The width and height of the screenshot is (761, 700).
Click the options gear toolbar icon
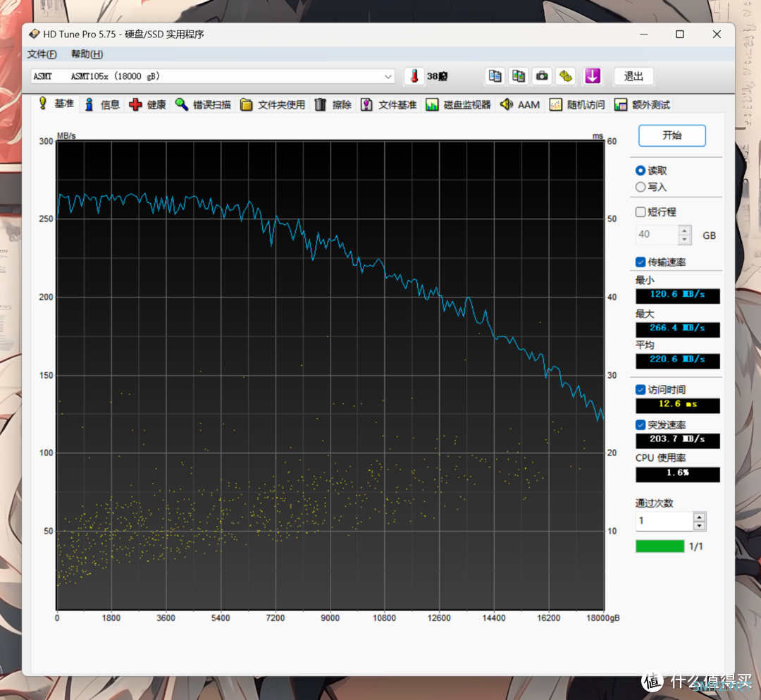pos(564,76)
